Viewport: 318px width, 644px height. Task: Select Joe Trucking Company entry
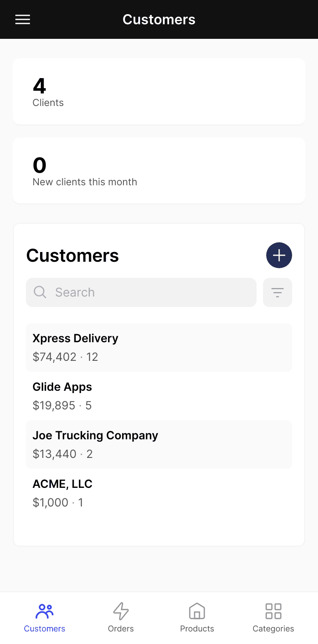pos(159,445)
